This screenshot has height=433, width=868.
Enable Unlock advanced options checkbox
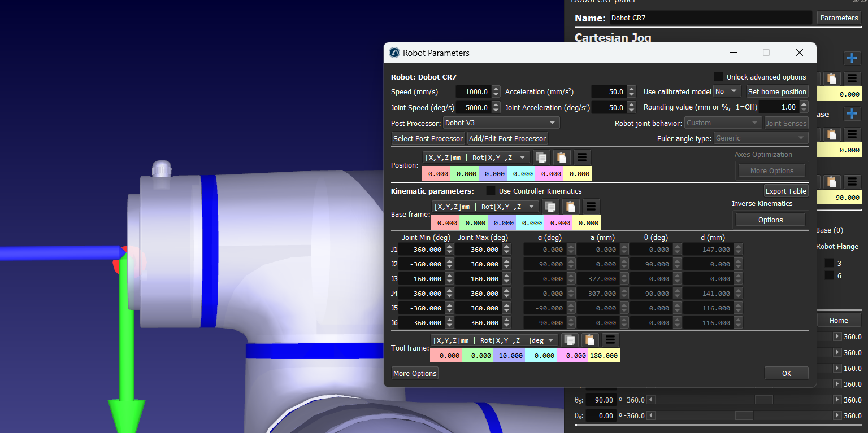click(719, 77)
